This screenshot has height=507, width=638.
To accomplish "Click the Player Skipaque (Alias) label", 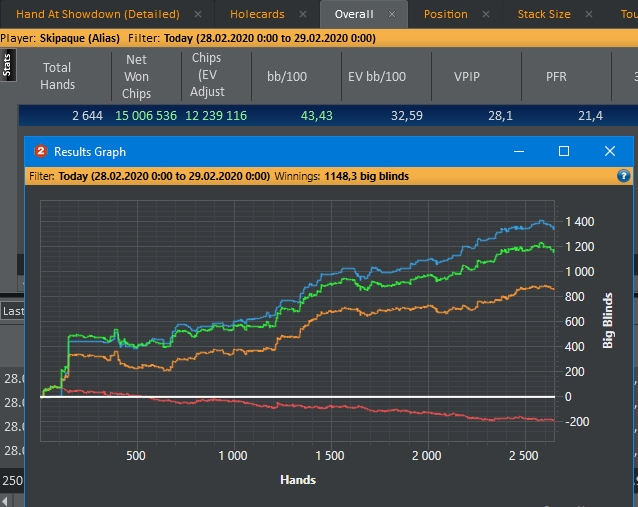I will pyautogui.click(x=60, y=38).
